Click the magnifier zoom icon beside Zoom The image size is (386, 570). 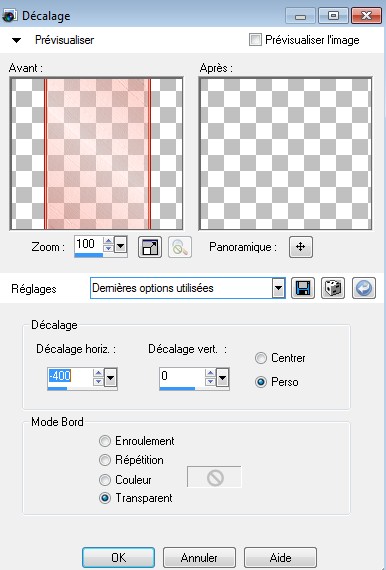[x=180, y=247]
